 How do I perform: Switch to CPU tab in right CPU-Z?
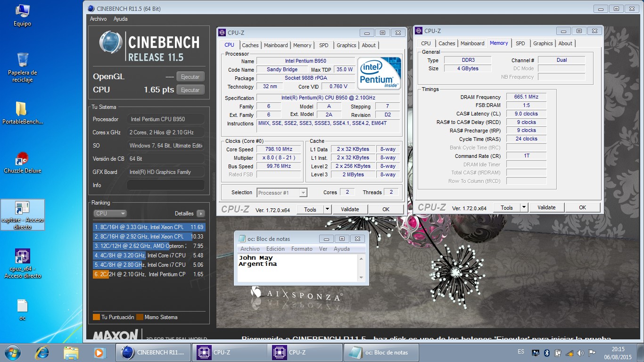[x=426, y=43]
